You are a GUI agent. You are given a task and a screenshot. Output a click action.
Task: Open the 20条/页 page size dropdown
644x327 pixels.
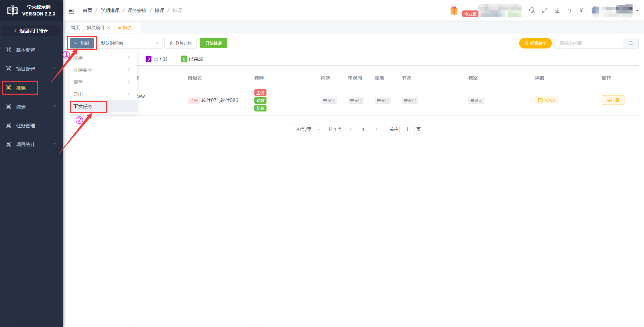(x=306, y=129)
